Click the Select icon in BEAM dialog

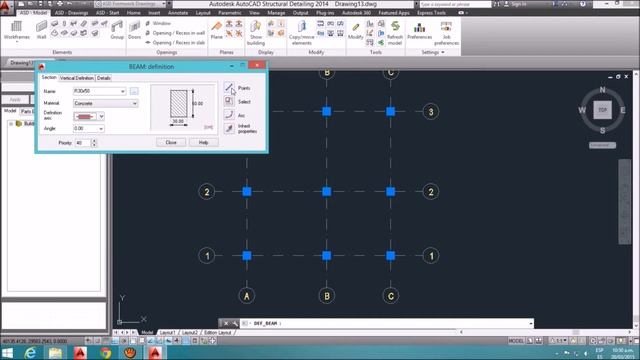pos(229,101)
